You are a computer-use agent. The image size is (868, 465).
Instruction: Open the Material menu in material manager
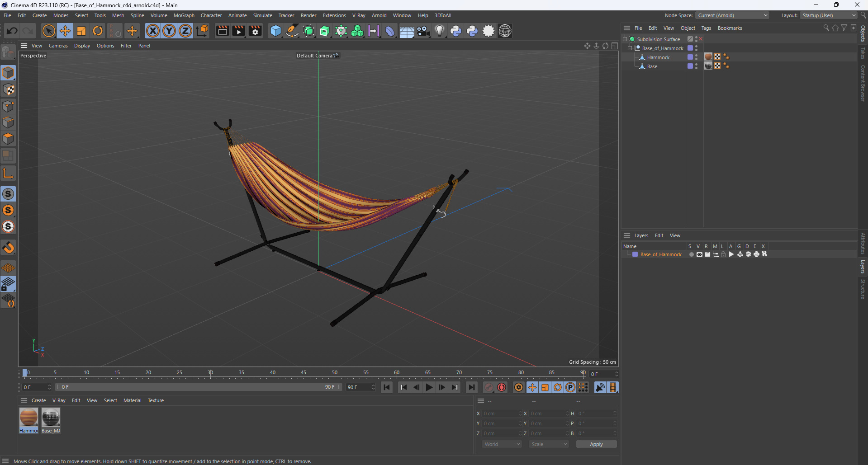pyautogui.click(x=132, y=400)
